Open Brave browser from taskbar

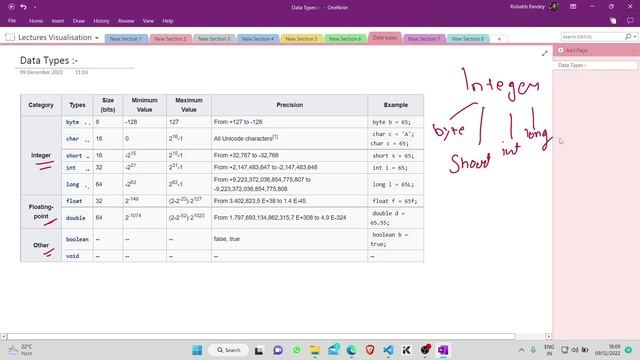point(370,350)
